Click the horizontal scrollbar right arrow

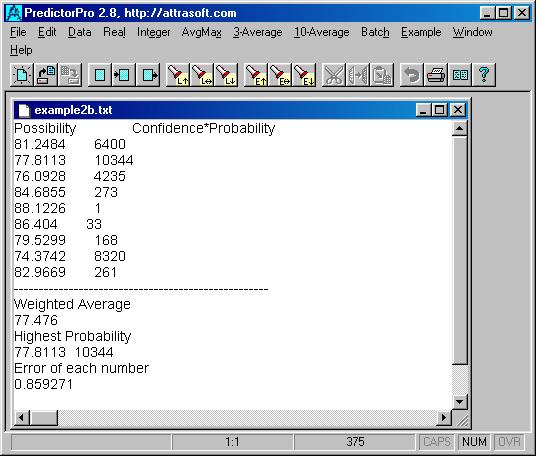point(444,417)
